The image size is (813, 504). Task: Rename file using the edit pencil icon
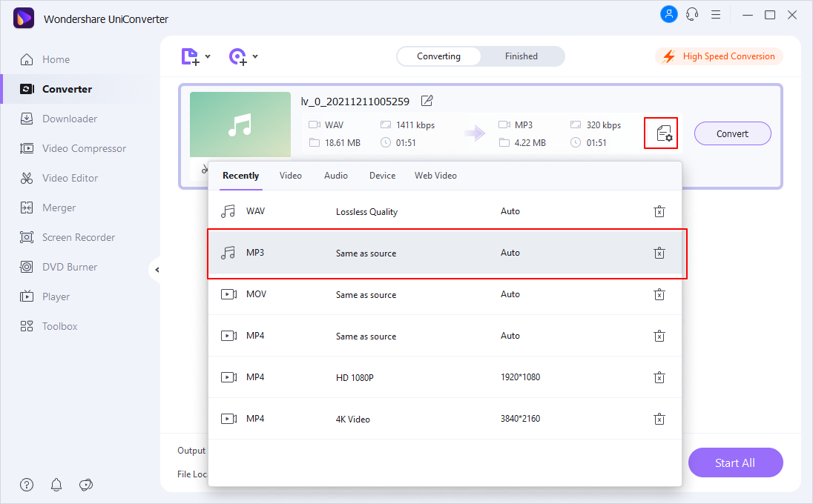point(427,101)
